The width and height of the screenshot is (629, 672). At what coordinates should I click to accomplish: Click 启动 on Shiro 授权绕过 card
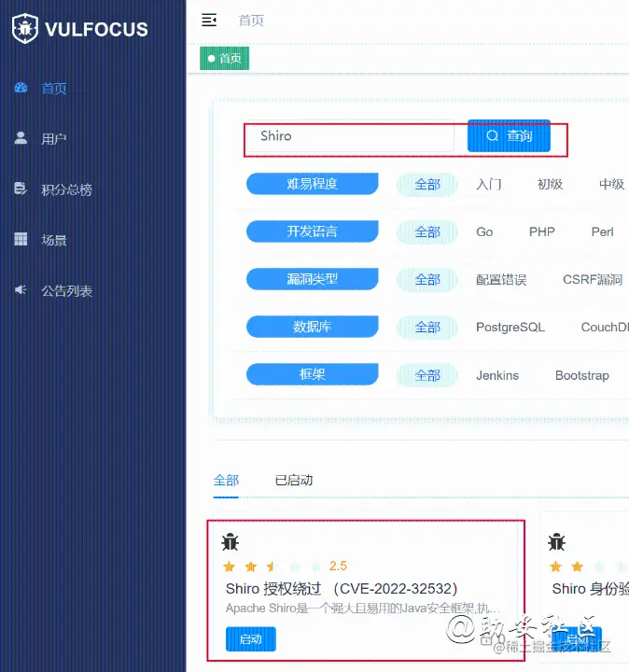pyautogui.click(x=251, y=639)
